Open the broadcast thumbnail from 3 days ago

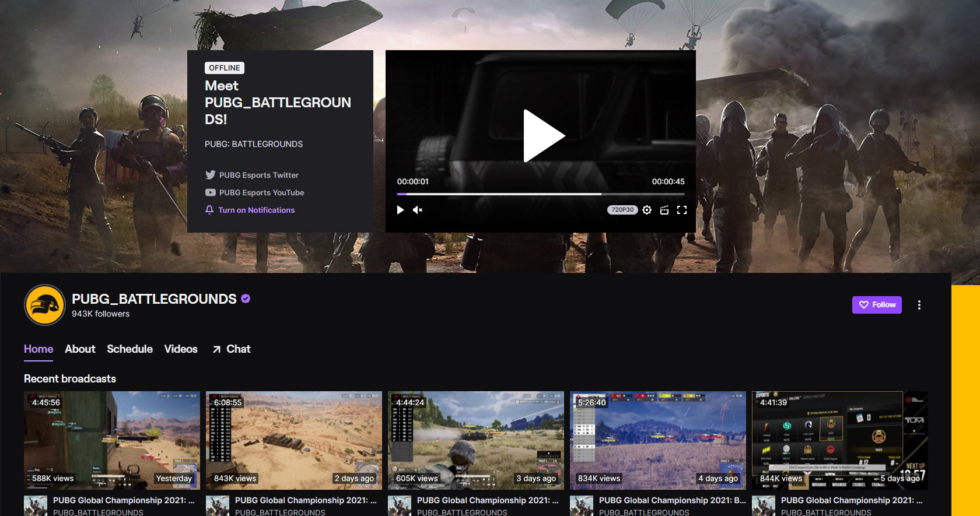[x=476, y=440]
